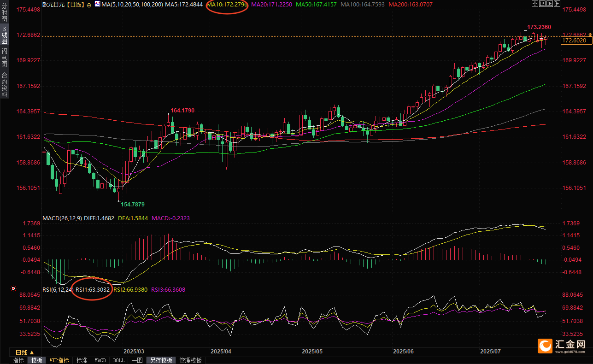Click the MA10:172.2796 value label
This screenshot has height=364, width=593.
pyautogui.click(x=227, y=4)
